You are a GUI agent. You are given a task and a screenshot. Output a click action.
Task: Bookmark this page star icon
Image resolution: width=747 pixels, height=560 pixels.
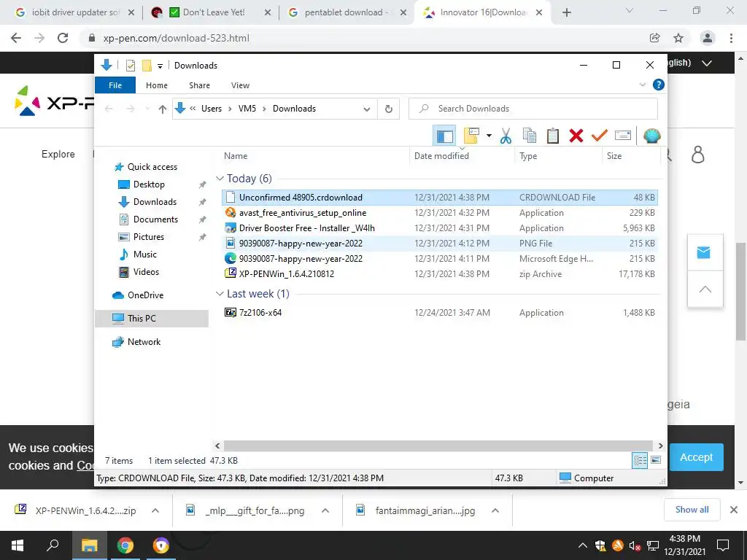pos(678,38)
